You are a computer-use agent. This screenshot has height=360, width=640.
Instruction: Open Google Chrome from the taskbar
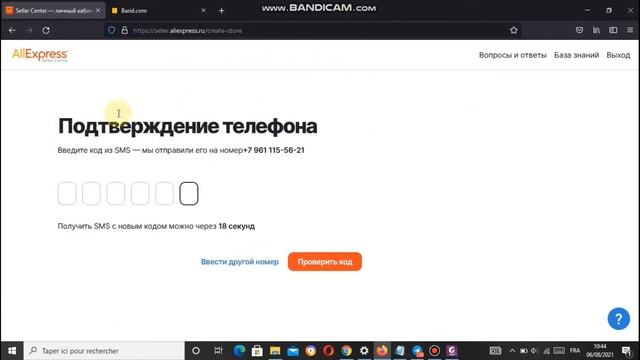(x=346, y=351)
